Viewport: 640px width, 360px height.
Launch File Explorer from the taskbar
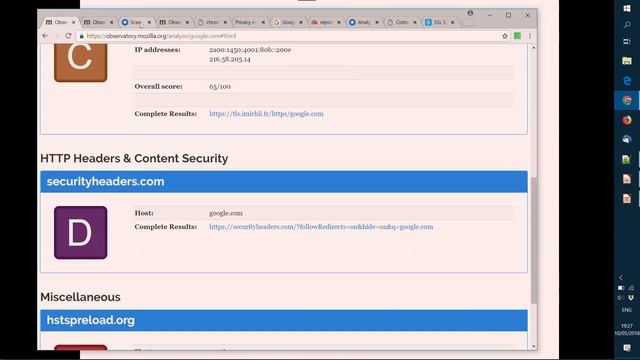click(627, 61)
